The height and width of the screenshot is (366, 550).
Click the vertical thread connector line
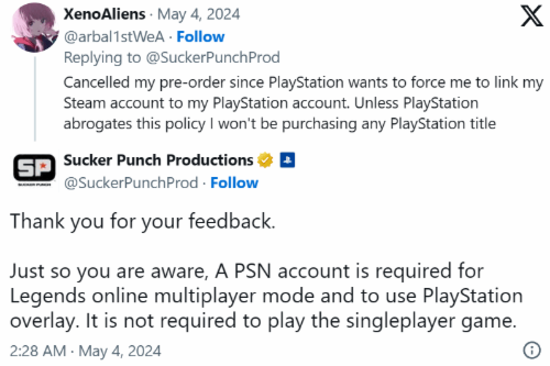point(35,99)
